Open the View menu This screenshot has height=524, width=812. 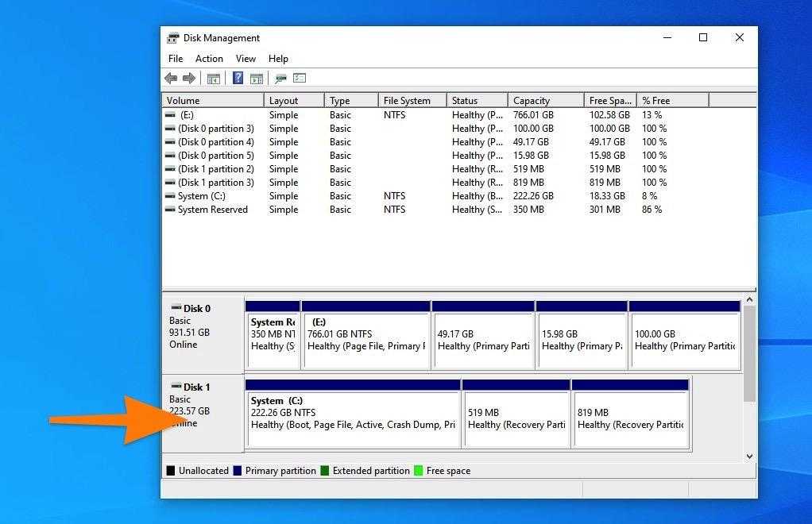coord(246,59)
